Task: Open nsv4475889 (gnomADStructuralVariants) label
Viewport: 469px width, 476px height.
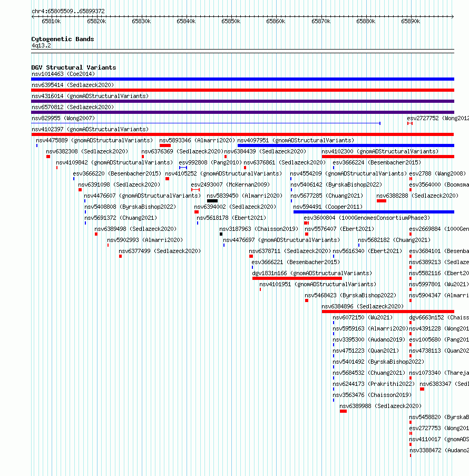Action: pos(94,141)
